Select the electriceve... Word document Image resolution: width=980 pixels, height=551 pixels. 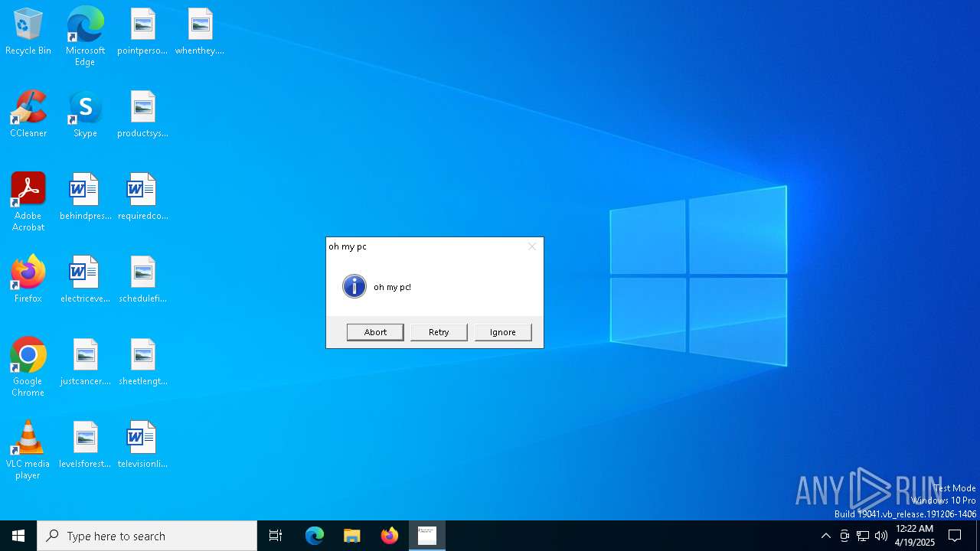tap(85, 280)
